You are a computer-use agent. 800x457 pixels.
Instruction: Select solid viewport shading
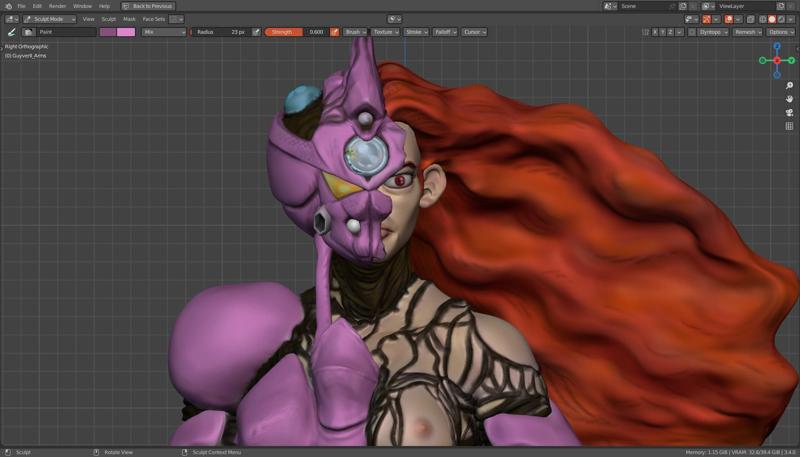click(772, 19)
